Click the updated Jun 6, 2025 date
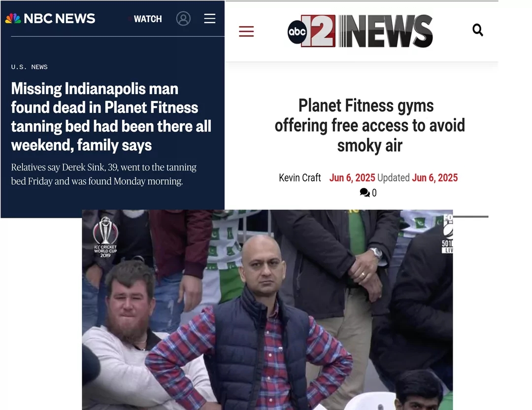Screen dimensions: 532x410 (x=434, y=177)
